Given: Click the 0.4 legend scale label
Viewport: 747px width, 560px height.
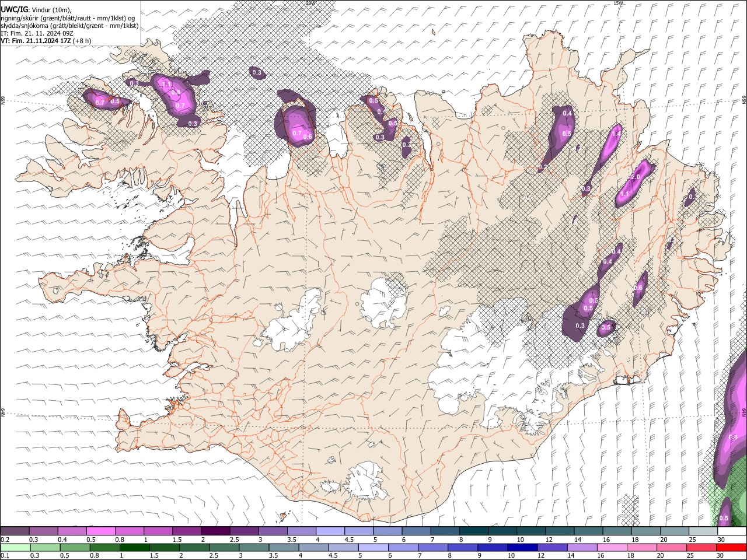Looking at the screenshot, I should tap(62, 540).
